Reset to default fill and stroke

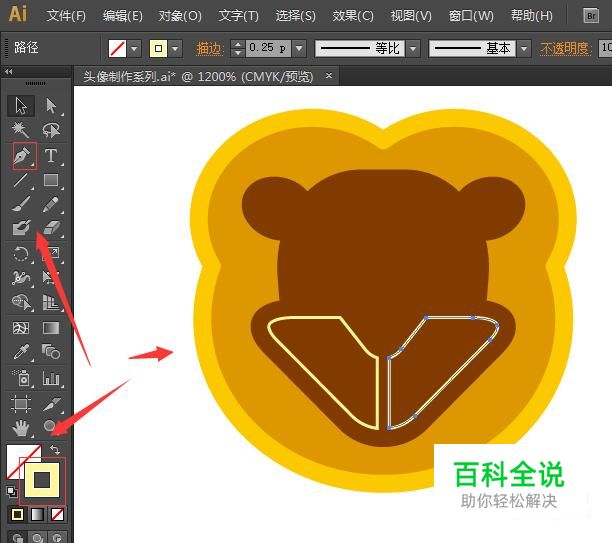click(x=12, y=492)
